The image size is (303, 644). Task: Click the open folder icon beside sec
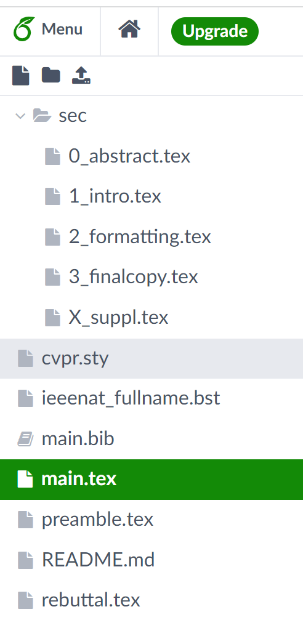[x=42, y=116]
